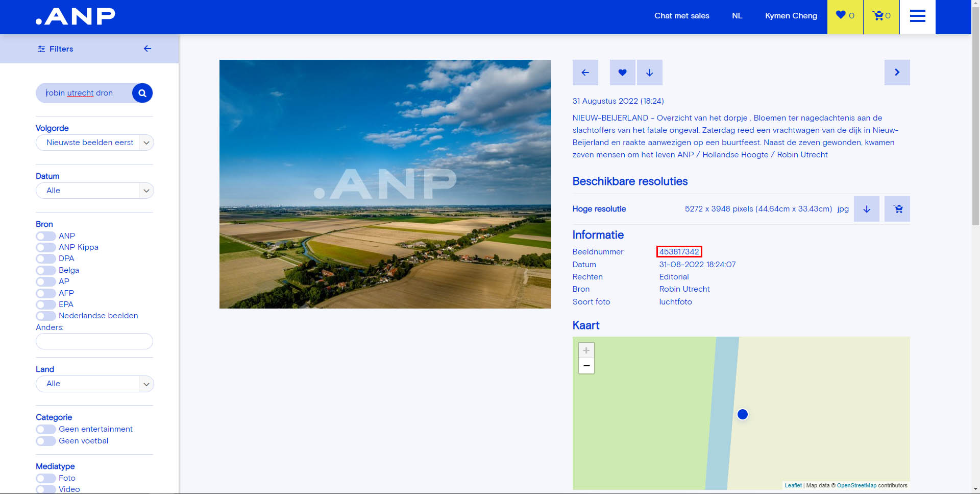Collapse the Filters panel with arrow
Viewport: 980px width, 494px height.
click(148, 49)
